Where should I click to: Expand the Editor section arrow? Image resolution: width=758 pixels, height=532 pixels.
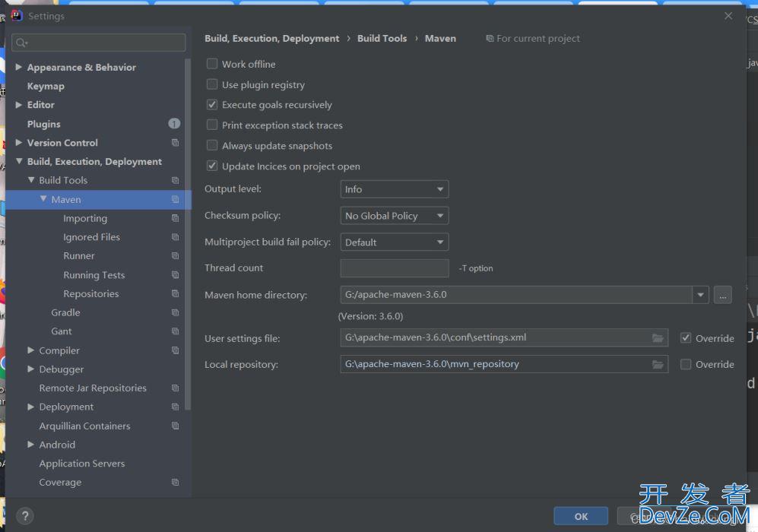(x=18, y=104)
